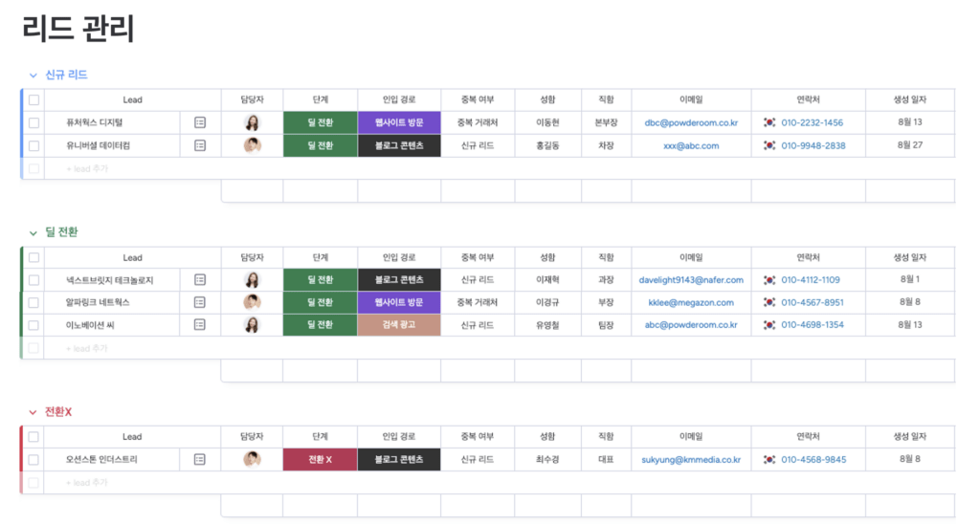Select all leads in 전환X header checkbox
Viewport: 980px width, 525px height.
point(33,437)
